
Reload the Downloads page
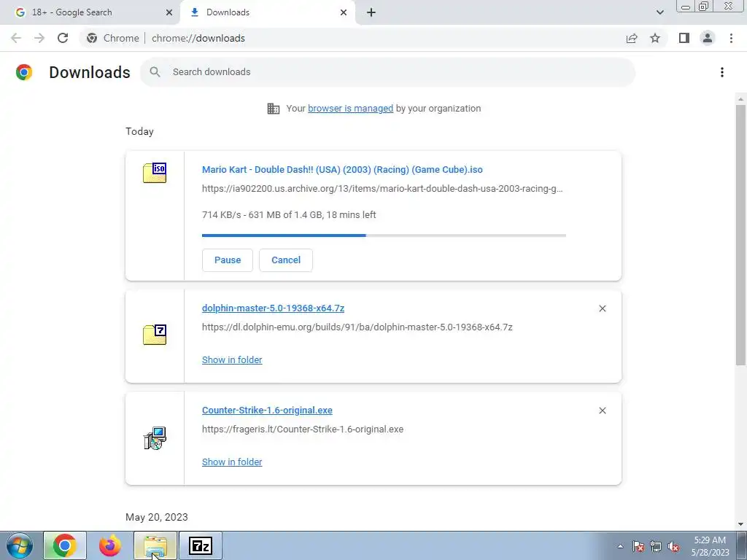tap(63, 38)
